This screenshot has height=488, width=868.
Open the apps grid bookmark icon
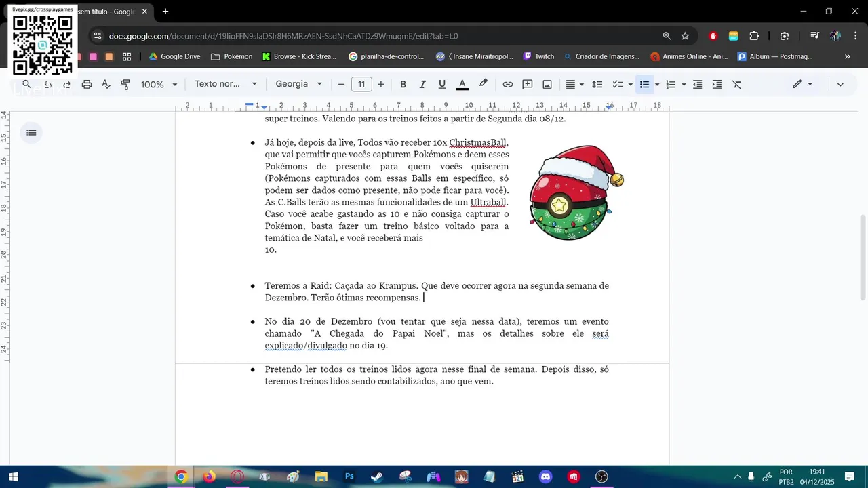(x=127, y=56)
